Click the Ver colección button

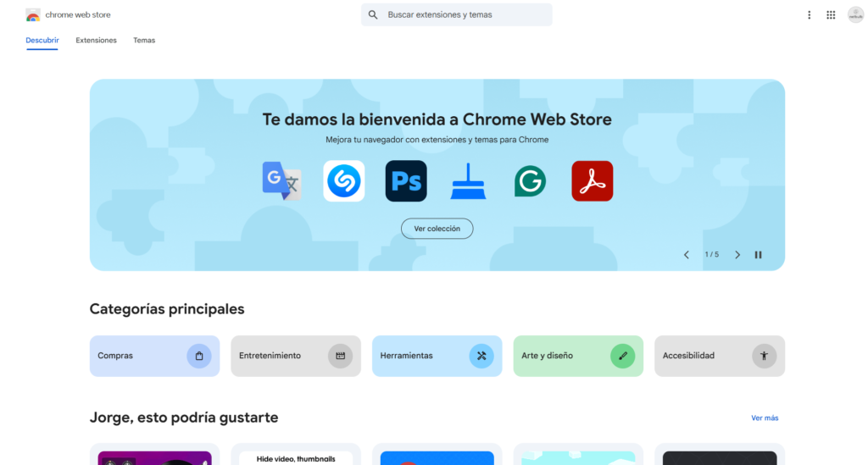[x=437, y=229]
